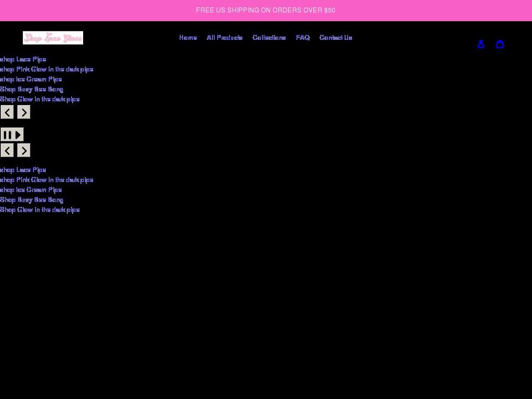532x399 pixels.
Task: Click the previous arrow on the lower carousel
Action: click(x=7, y=150)
